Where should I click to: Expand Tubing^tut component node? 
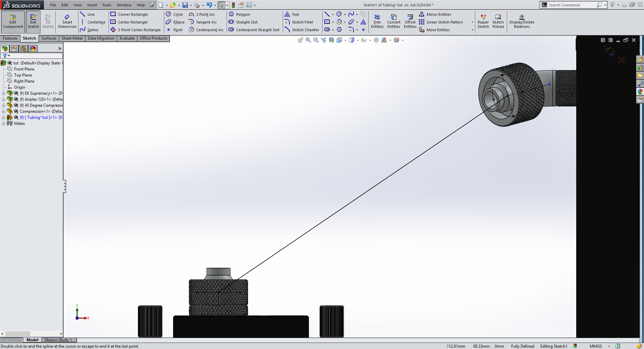pos(4,117)
